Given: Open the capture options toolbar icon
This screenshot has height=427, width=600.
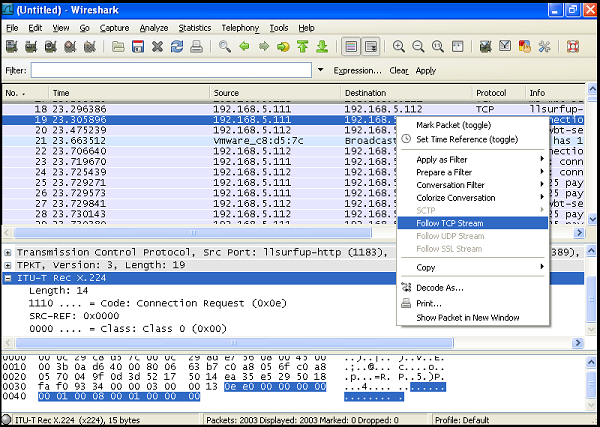Looking at the screenshot, I should (x=31, y=47).
